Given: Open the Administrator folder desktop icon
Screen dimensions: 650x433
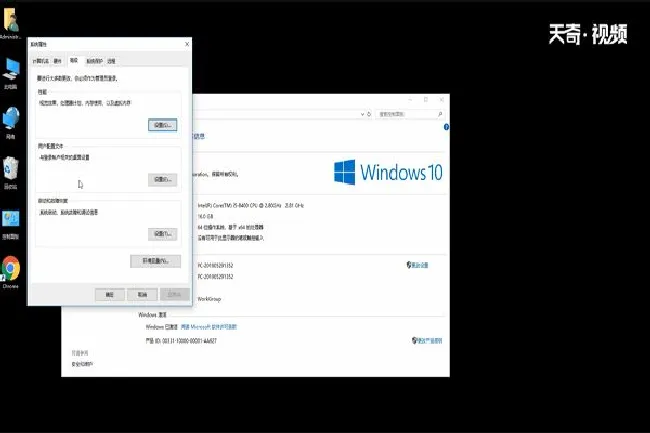Looking at the screenshot, I should 10,23.
